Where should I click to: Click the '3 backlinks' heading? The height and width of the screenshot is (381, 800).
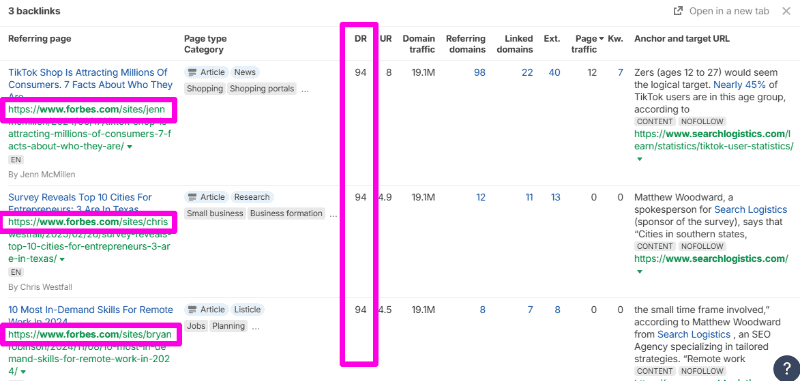click(34, 11)
